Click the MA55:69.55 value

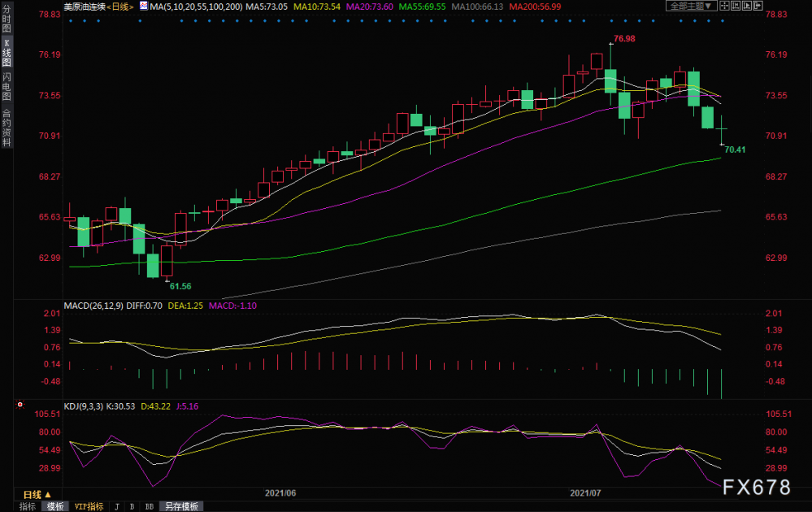point(422,7)
